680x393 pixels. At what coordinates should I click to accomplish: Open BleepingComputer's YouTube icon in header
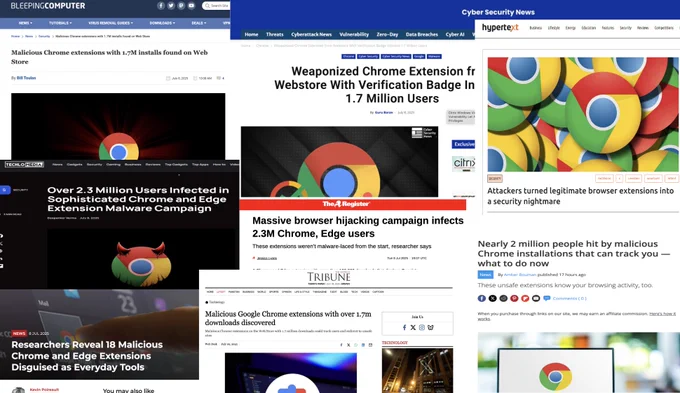click(191, 6)
